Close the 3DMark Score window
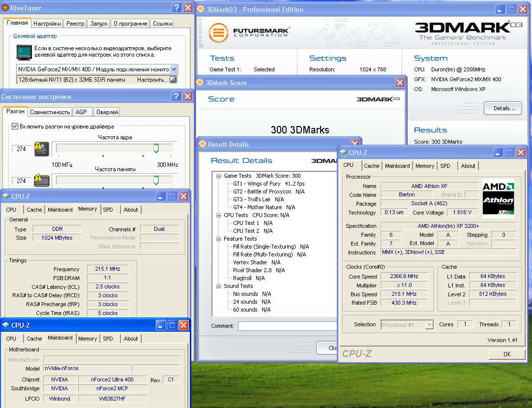 pos(400,82)
